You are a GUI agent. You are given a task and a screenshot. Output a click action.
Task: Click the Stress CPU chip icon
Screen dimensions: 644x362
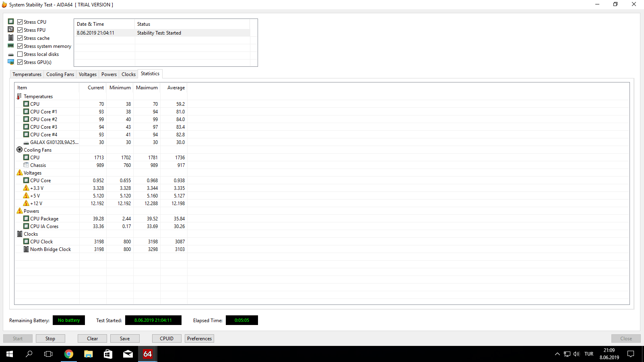pyautogui.click(x=11, y=21)
